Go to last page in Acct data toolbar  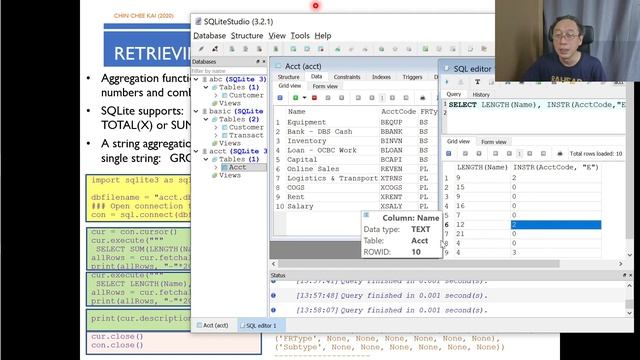pos(406,98)
